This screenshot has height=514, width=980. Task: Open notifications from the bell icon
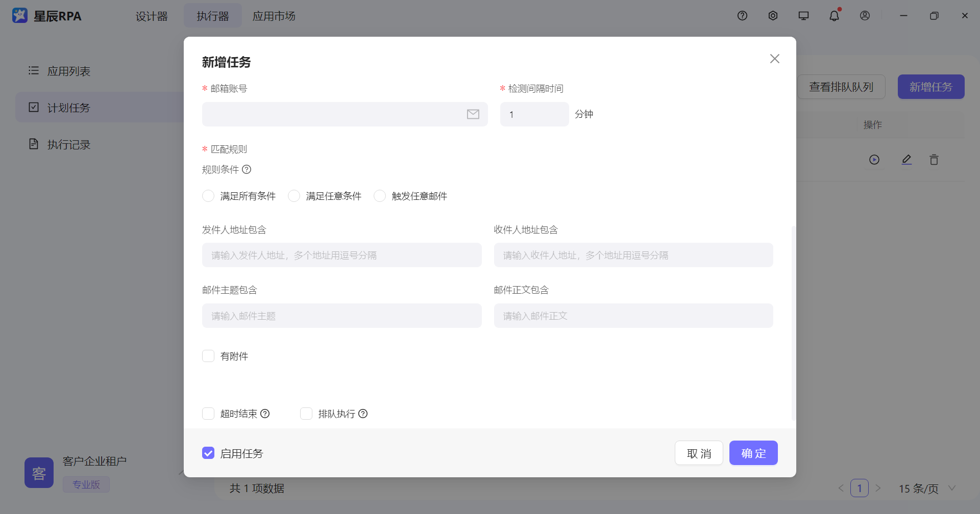coord(834,15)
